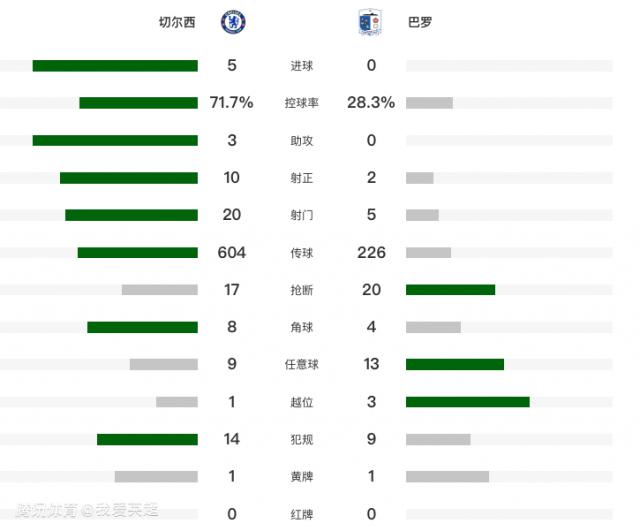Click Chelsea's green 犯规 fouls bar
The image size is (640, 531).
(x=147, y=439)
